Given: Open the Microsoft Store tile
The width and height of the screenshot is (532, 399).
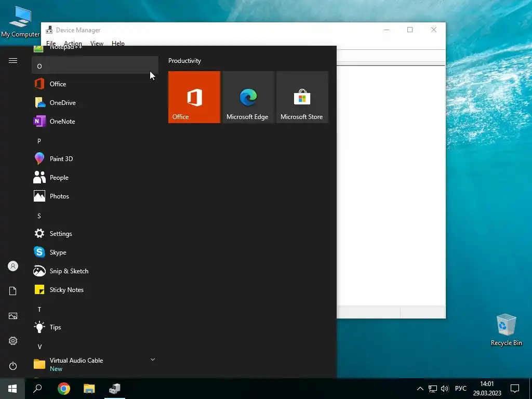Looking at the screenshot, I should tap(302, 97).
